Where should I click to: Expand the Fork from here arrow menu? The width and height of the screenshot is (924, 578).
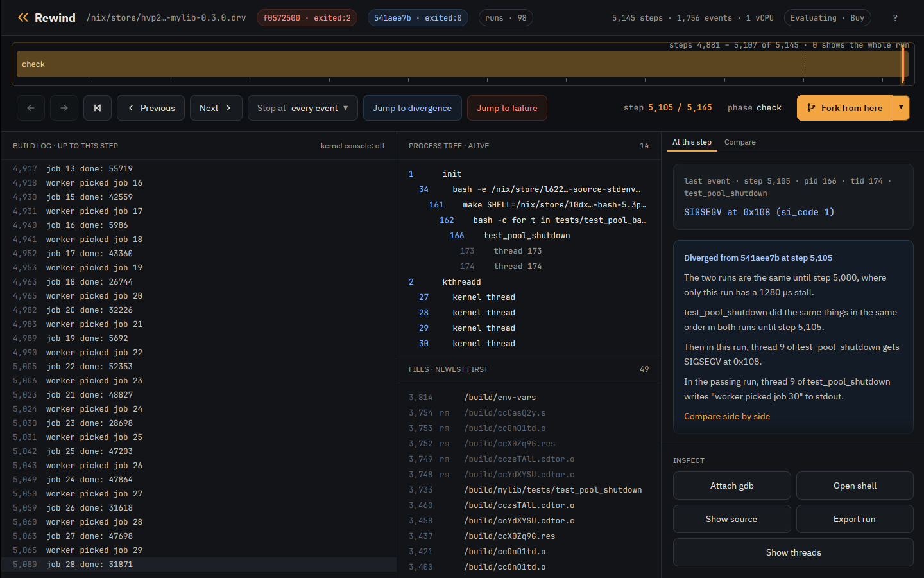901,108
